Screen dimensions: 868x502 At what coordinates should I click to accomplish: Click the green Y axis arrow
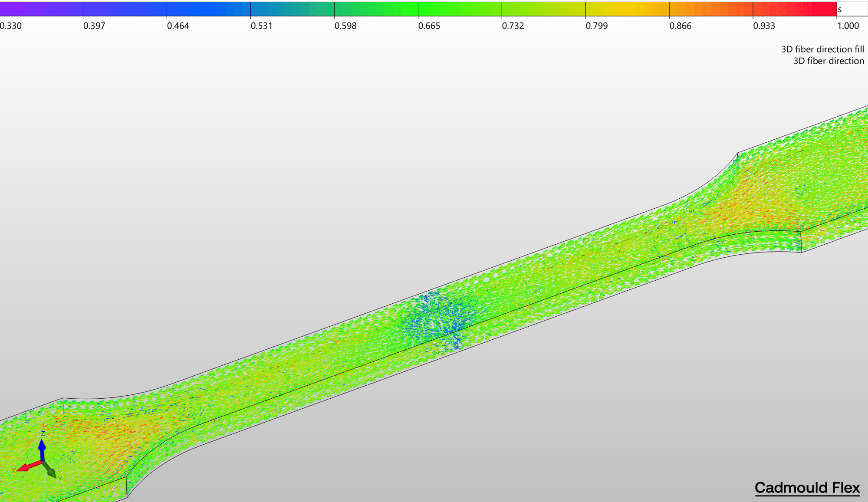(x=50, y=471)
